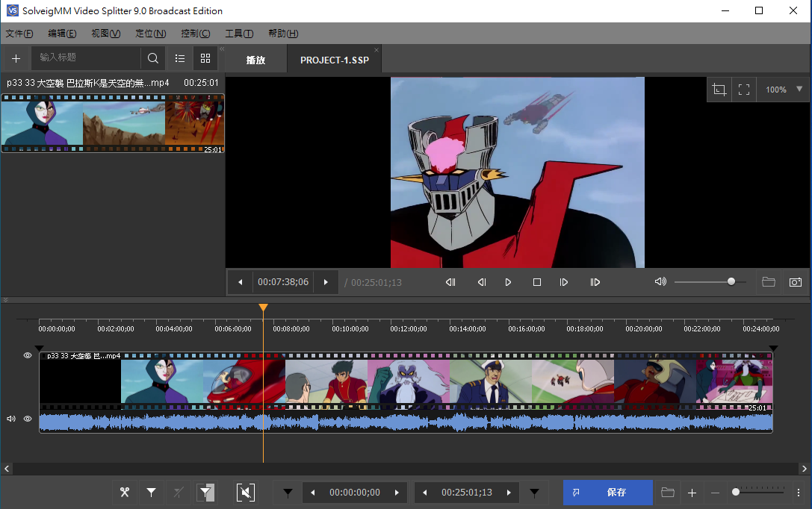The width and height of the screenshot is (812, 509).
Task: Take a snapshot with the camera icon
Action: 796,282
